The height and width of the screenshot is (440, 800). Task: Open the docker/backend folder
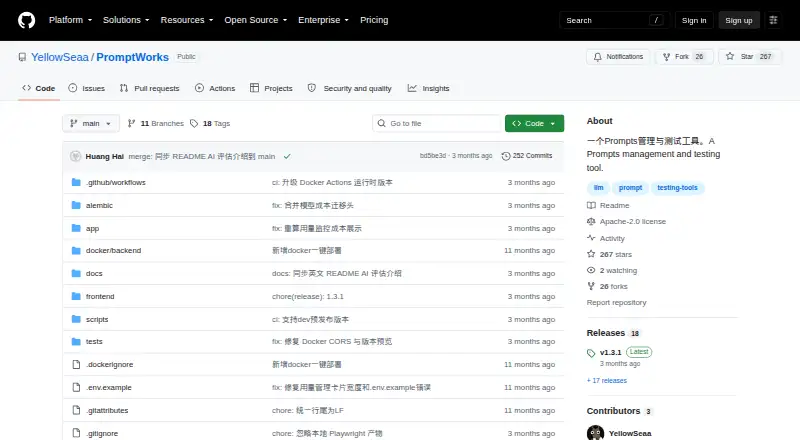[x=113, y=251]
